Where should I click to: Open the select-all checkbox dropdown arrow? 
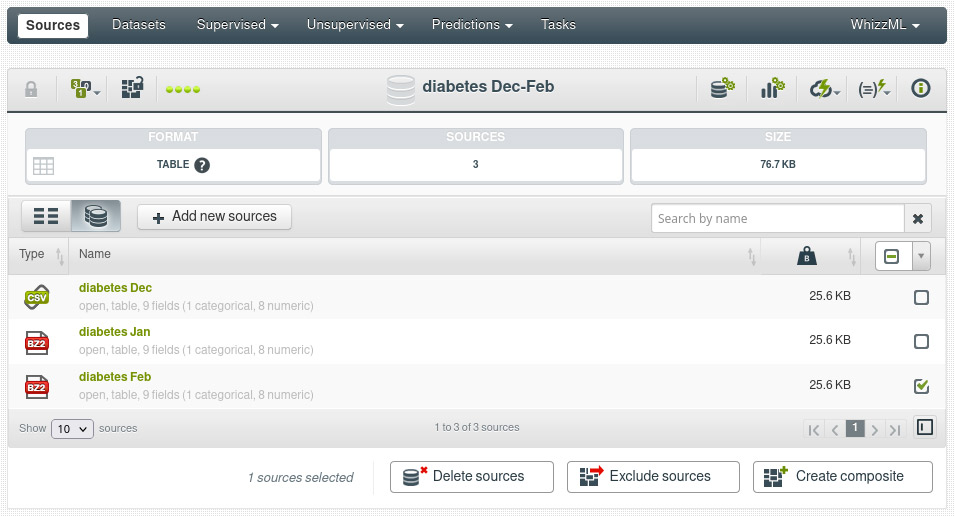coord(920,257)
